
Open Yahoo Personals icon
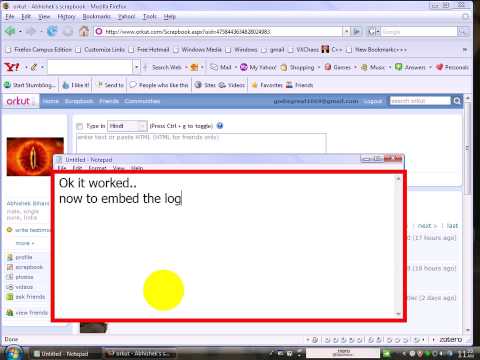[439, 67]
